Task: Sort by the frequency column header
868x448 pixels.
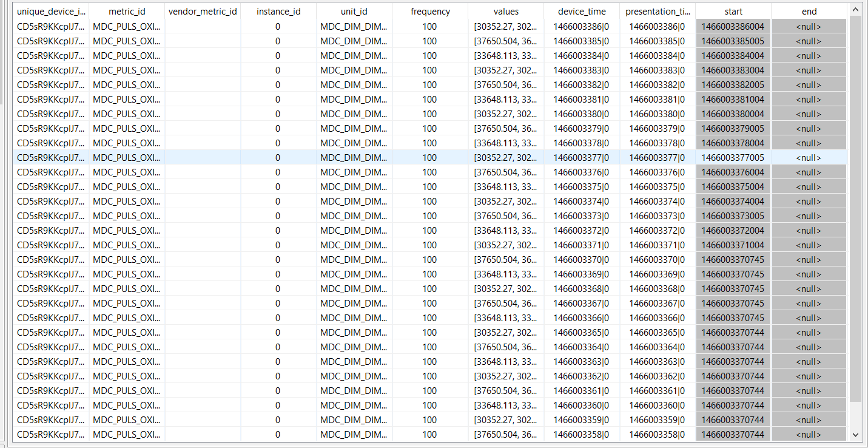Action: [x=430, y=12]
